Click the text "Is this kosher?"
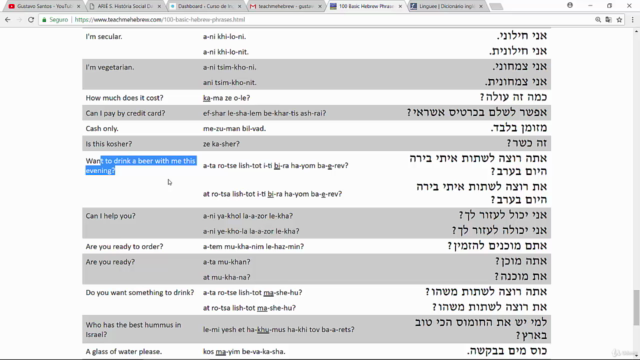Viewport: 640px width, 360px height. 109,144
